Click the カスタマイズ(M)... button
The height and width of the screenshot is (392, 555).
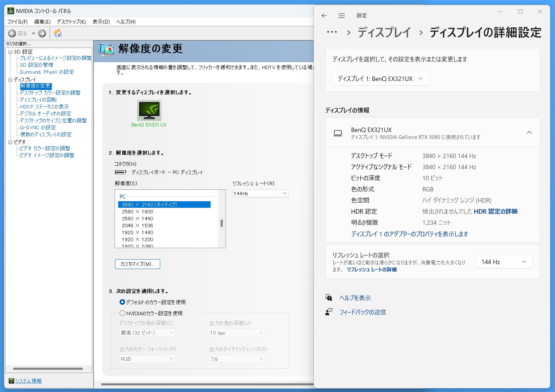(x=138, y=264)
